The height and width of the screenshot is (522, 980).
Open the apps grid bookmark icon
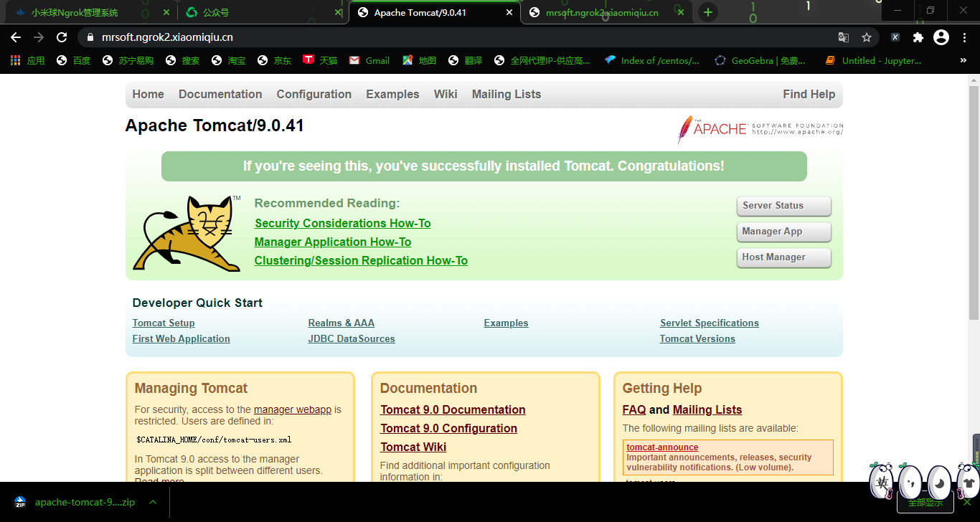[16, 61]
